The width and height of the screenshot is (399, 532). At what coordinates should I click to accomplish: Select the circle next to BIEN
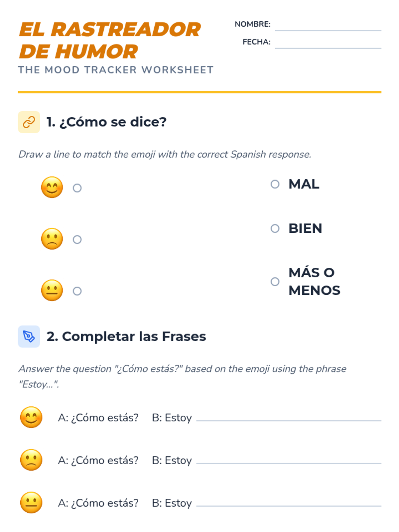point(275,228)
